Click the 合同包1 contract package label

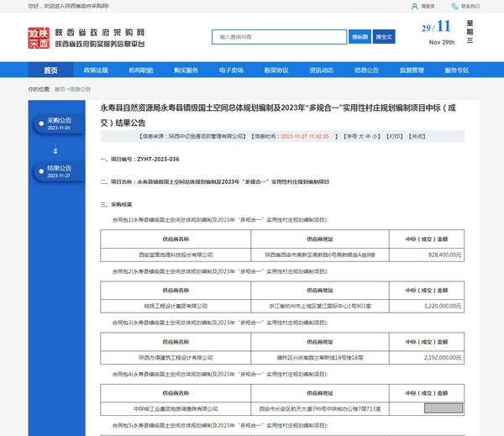[220, 220]
